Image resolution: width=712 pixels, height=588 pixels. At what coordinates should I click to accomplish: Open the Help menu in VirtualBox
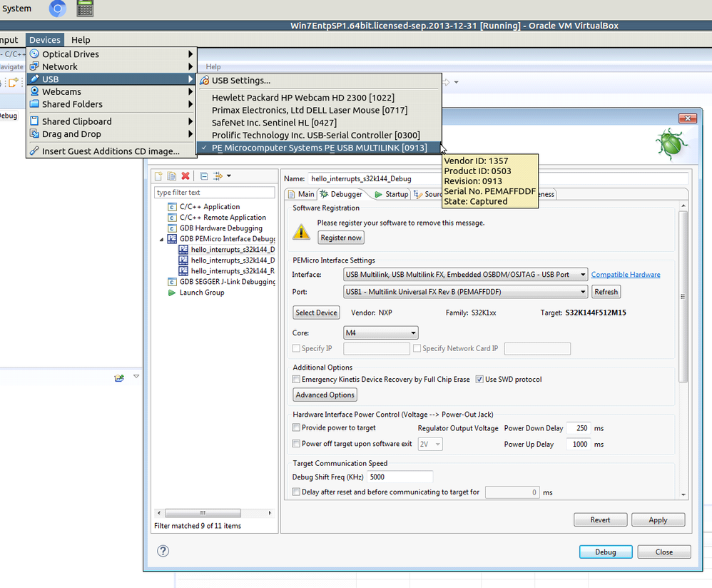click(x=81, y=39)
